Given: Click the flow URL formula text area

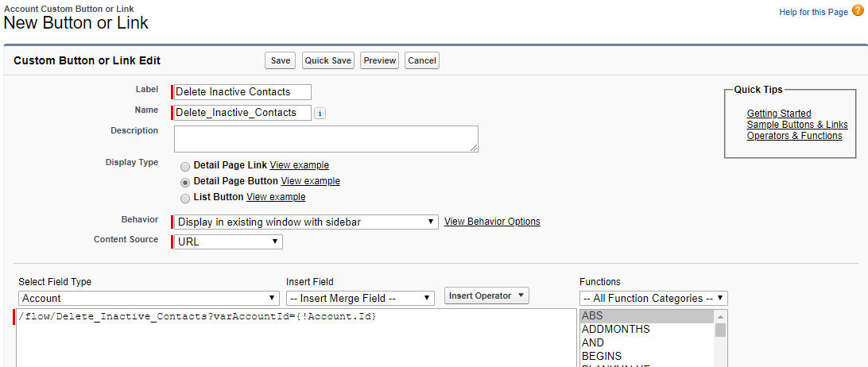Looking at the screenshot, I should click(x=296, y=338).
